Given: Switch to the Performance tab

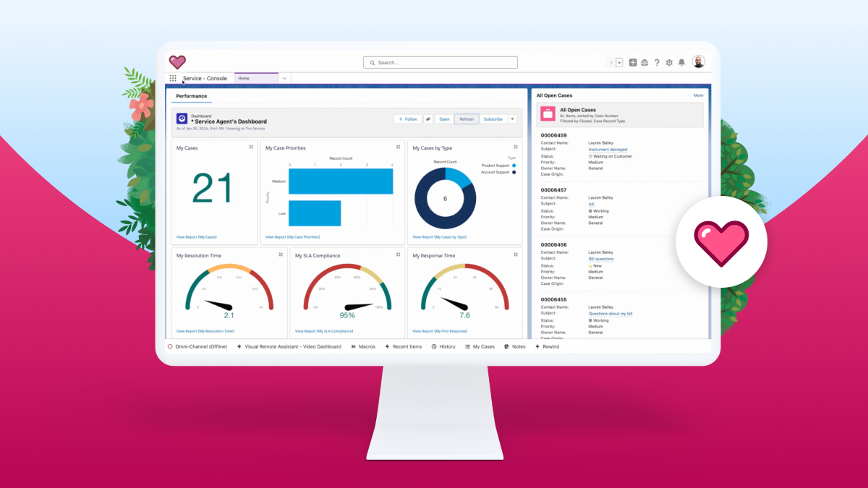Looking at the screenshot, I should coord(191,95).
